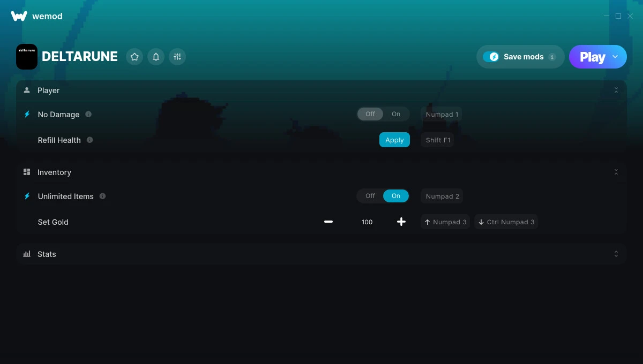Click the DELTARUNE game thumbnail icon
This screenshot has height=364, width=643.
coord(27,57)
